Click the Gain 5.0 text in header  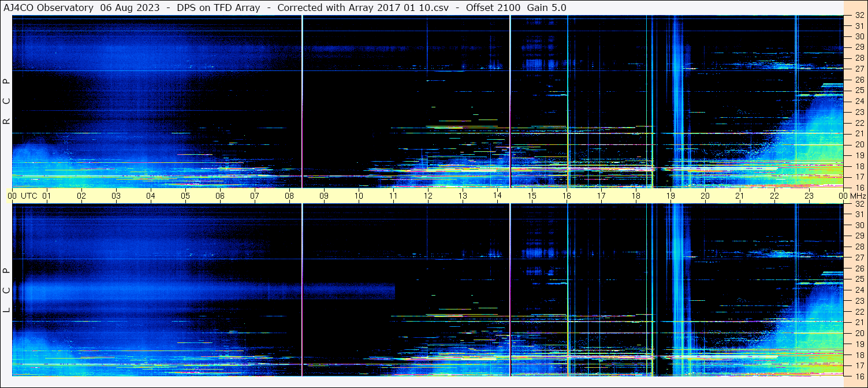546,8
